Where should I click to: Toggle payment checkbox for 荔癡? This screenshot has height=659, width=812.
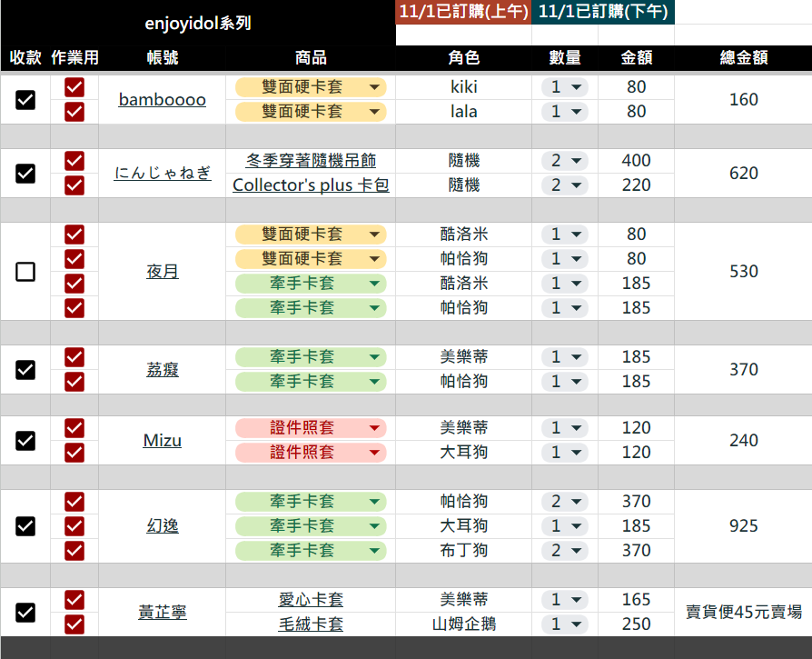pyautogui.click(x=25, y=370)
